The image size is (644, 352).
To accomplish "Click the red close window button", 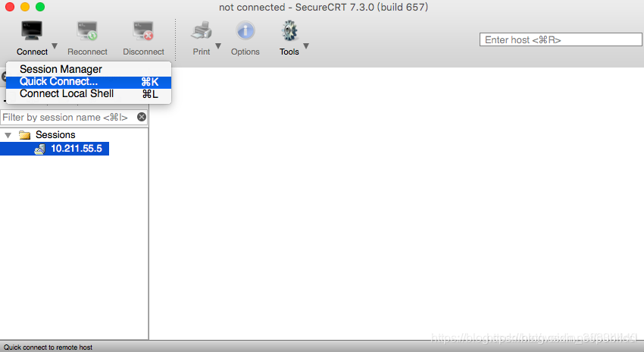I will tap(9, 7).
